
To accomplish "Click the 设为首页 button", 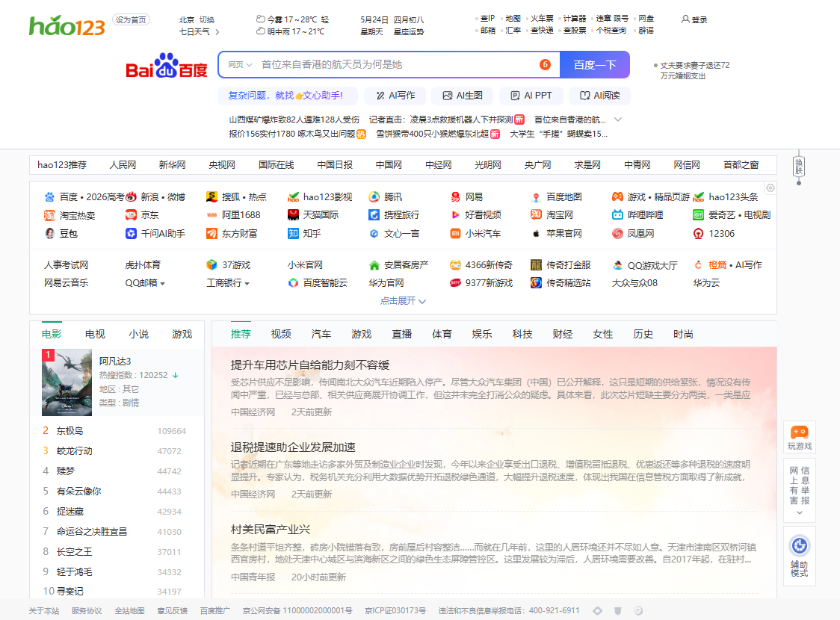I will coord(131,20).
